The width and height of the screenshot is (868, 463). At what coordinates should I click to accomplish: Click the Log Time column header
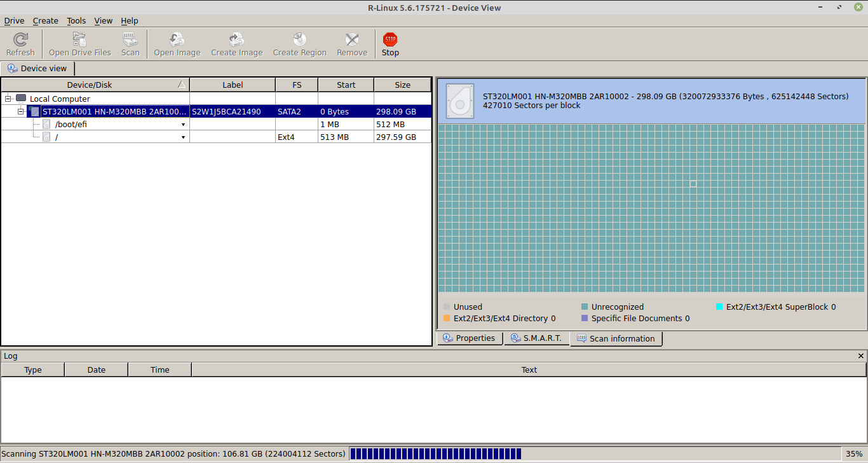[159, 370]
